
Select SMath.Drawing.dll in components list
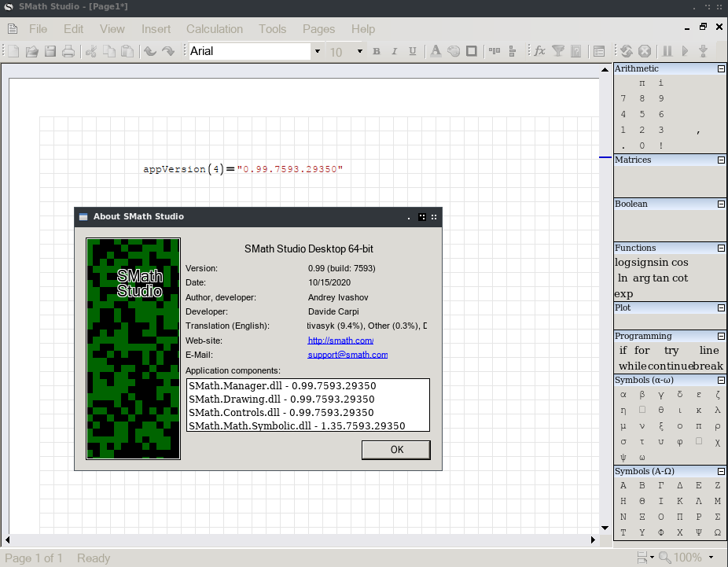point(281,399)
